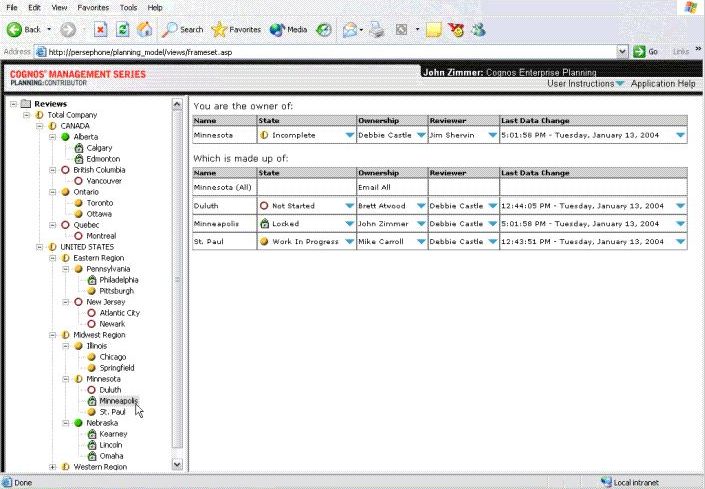The image size is (705, 489).
Task: Click the Mail envelope toolbar icon
Action: (350, 30)
